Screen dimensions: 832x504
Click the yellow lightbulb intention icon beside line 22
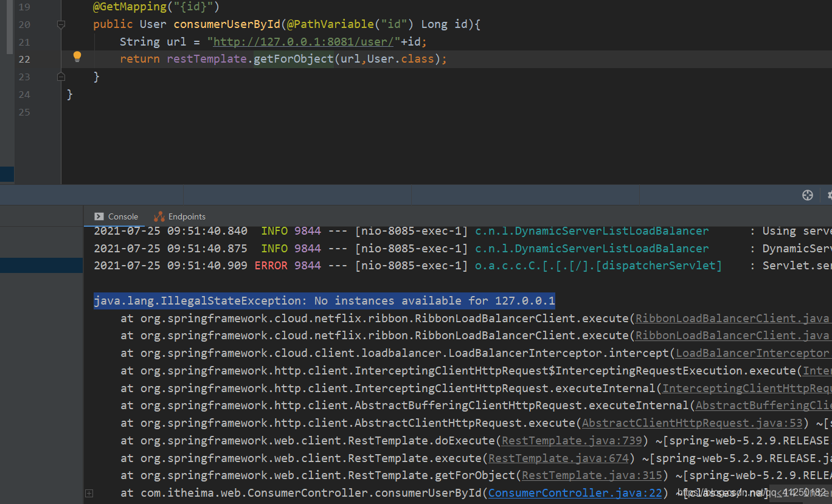tap(77, 56)
